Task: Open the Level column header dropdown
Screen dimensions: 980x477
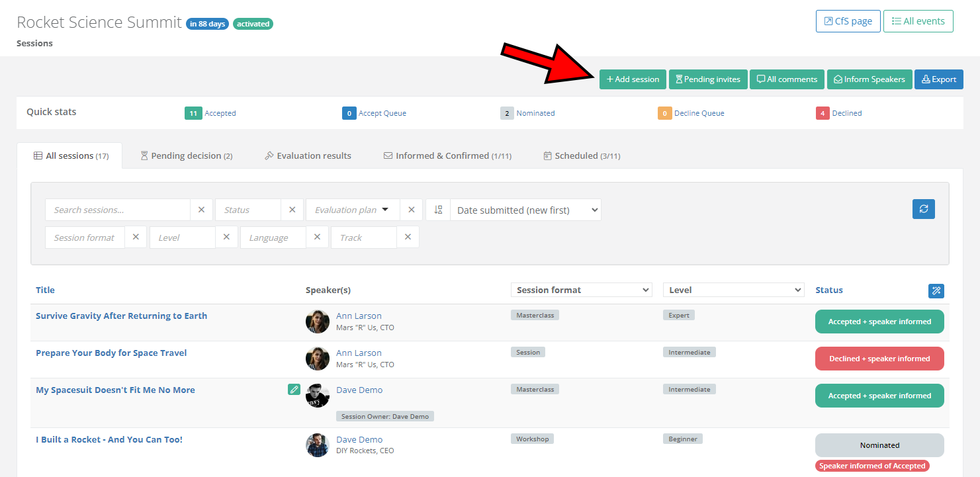Action: click(x=734, y=290)
